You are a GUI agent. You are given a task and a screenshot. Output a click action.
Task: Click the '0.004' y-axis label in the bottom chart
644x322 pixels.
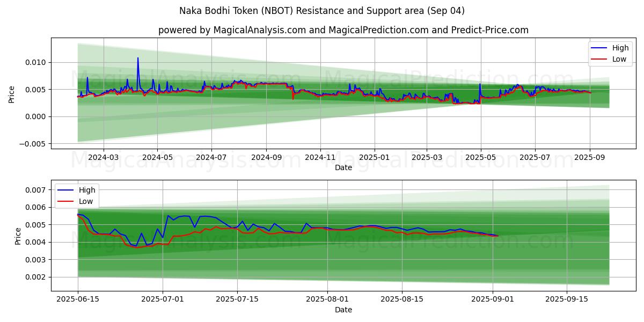[36, 242]
